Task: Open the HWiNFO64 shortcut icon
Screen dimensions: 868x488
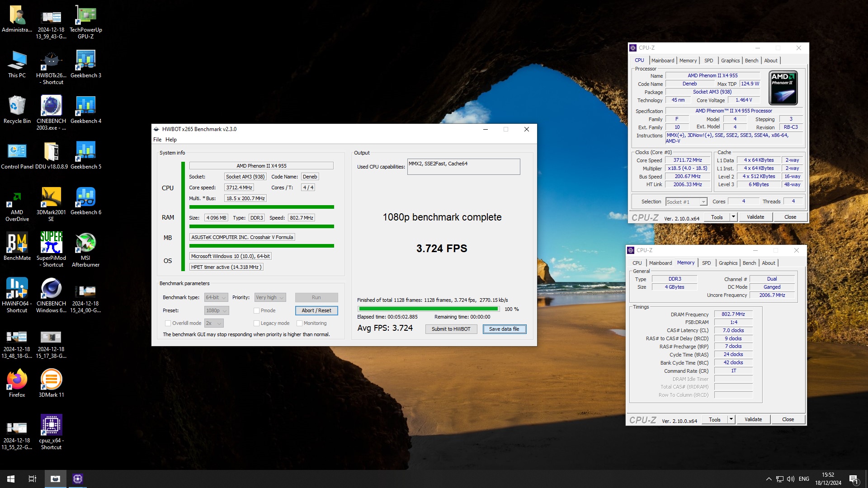Action: click(17, 296)
